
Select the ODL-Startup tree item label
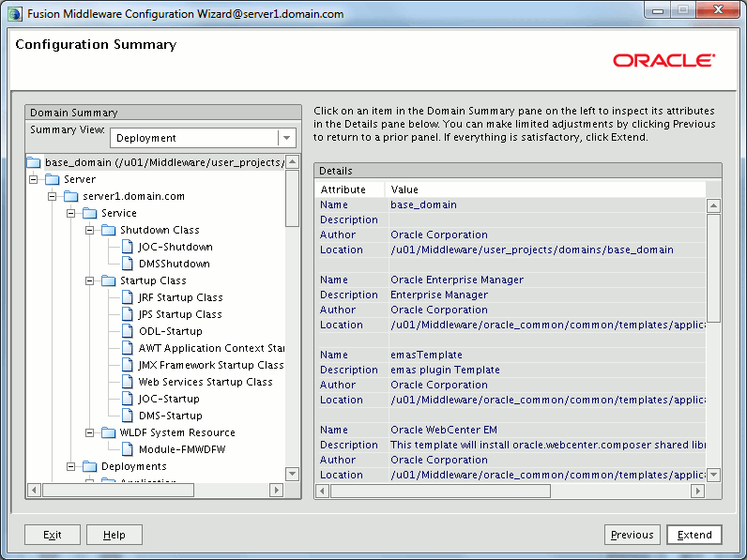171,331
